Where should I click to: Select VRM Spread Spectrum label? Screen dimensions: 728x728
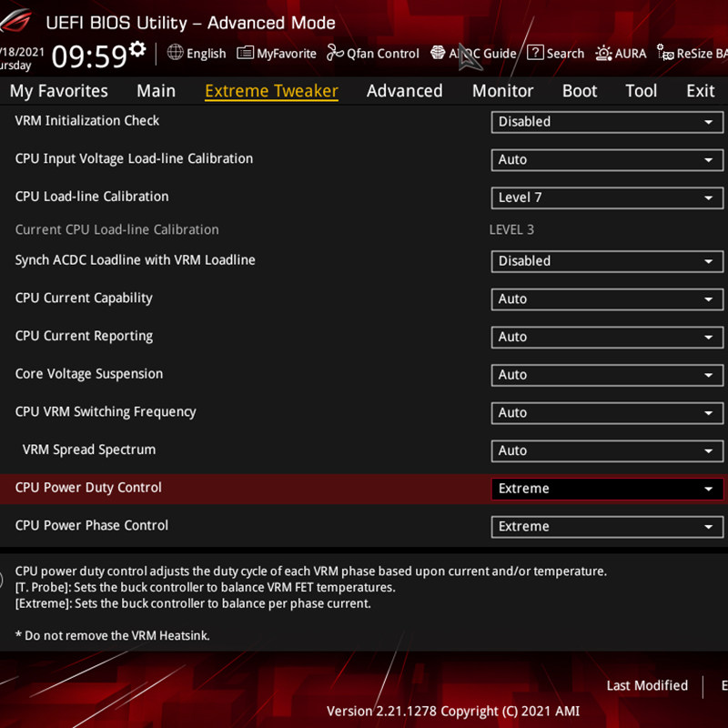89,450
